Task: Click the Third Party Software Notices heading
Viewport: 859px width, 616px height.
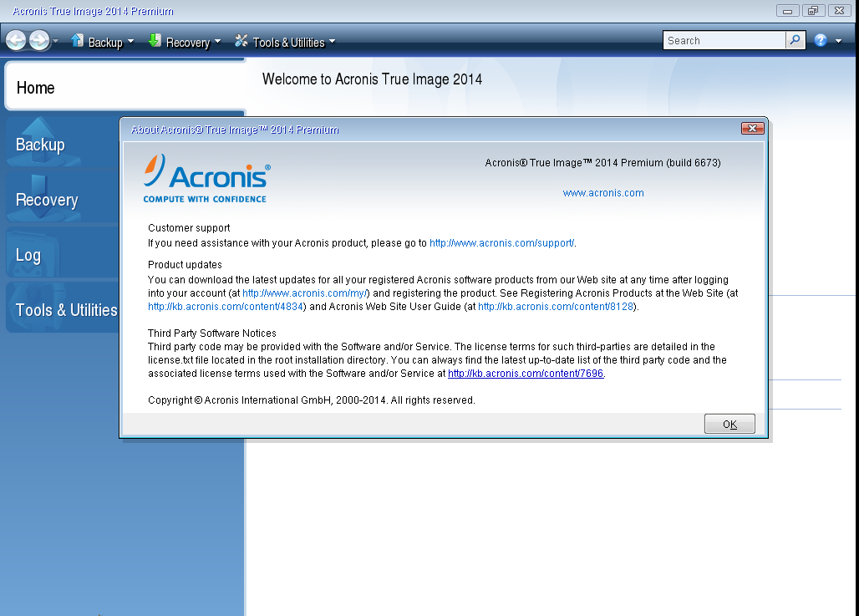Action: click(x=212, y=333)
